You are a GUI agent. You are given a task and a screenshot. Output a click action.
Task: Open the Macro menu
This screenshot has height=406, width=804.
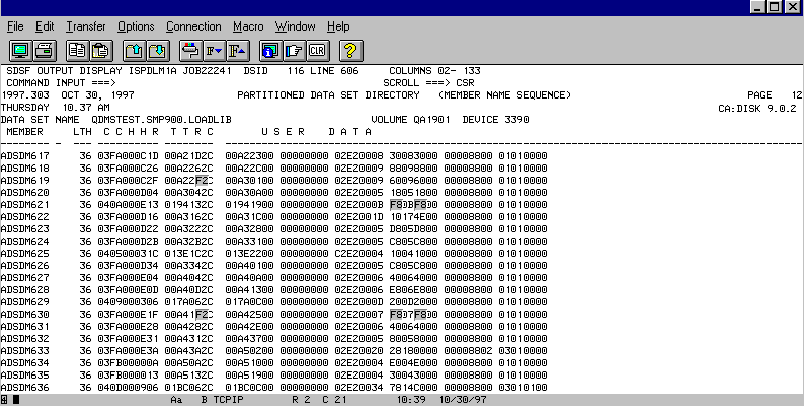248,27
